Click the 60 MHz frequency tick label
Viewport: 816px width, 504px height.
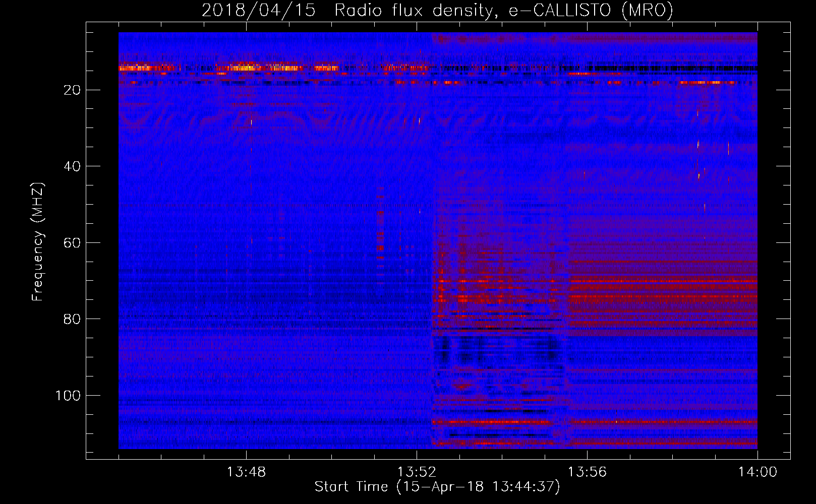72,243
